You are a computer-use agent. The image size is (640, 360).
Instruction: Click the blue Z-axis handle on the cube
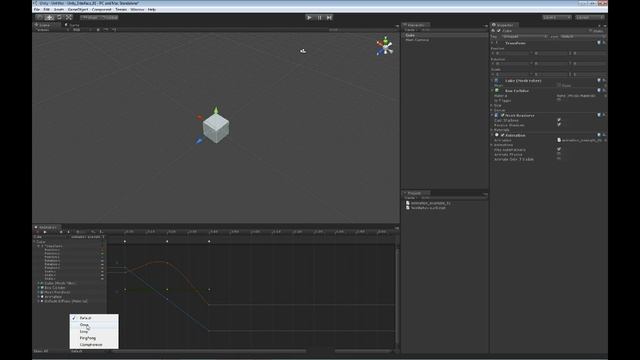coord(199,141)
